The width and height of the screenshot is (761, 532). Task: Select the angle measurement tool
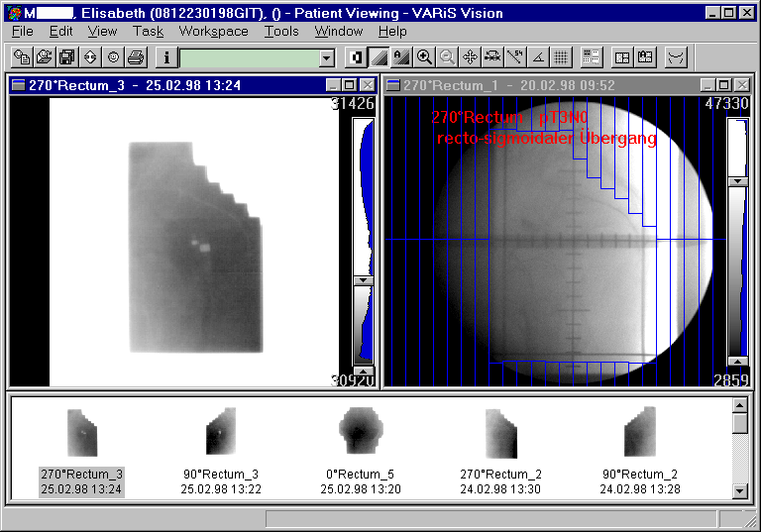(537, 57)
